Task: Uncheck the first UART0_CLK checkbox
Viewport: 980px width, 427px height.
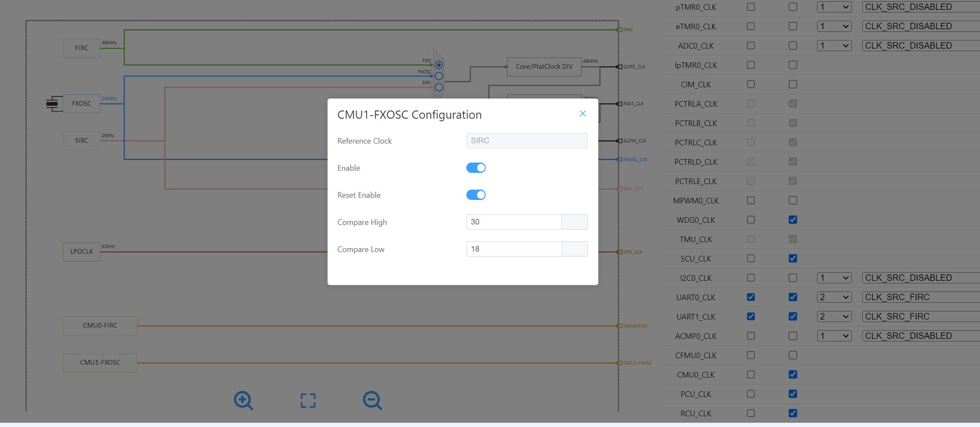Action: tap(751, 297)
